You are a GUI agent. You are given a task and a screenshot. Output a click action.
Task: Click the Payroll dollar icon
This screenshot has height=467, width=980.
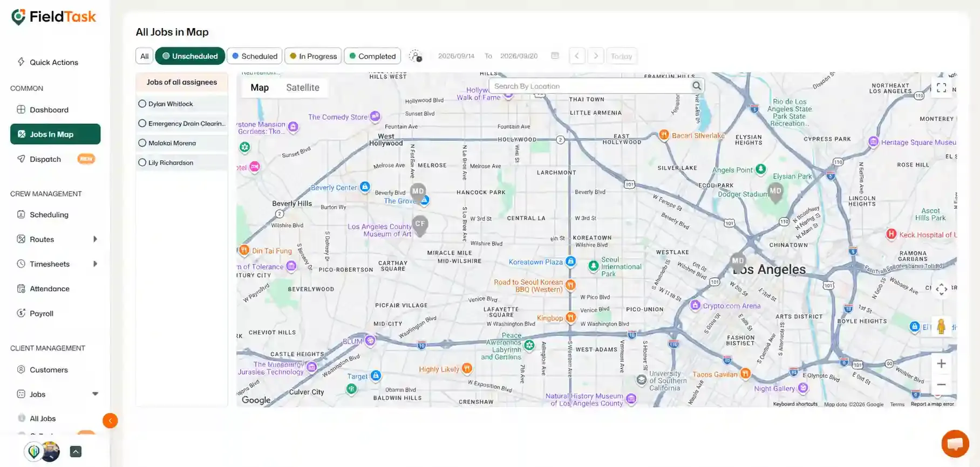pos(21,313)
